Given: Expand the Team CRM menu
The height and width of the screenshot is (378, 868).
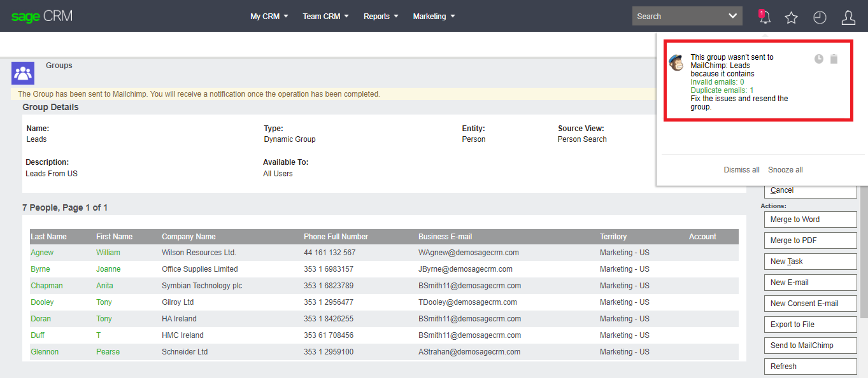Looking at the screenshot, I should coord(325,17).
